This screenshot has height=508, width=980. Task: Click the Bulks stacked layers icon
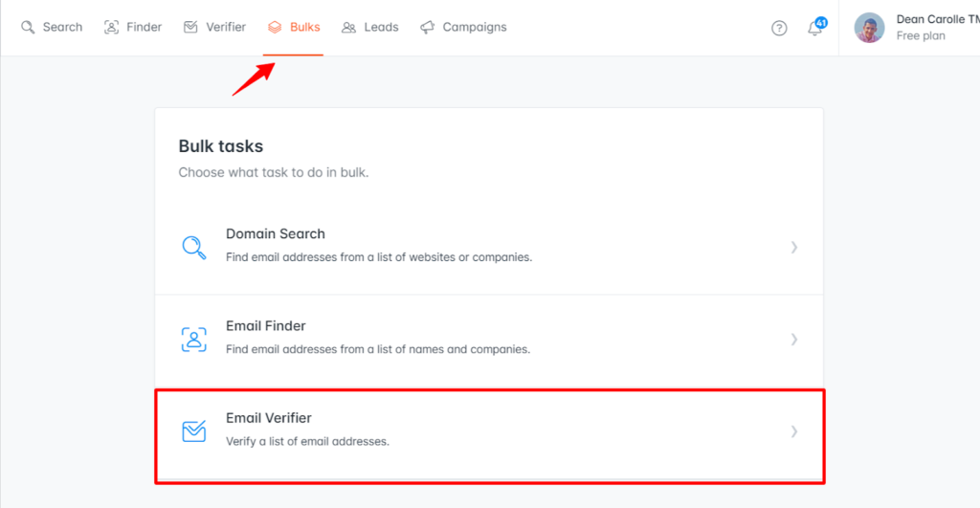click(276, 28)
